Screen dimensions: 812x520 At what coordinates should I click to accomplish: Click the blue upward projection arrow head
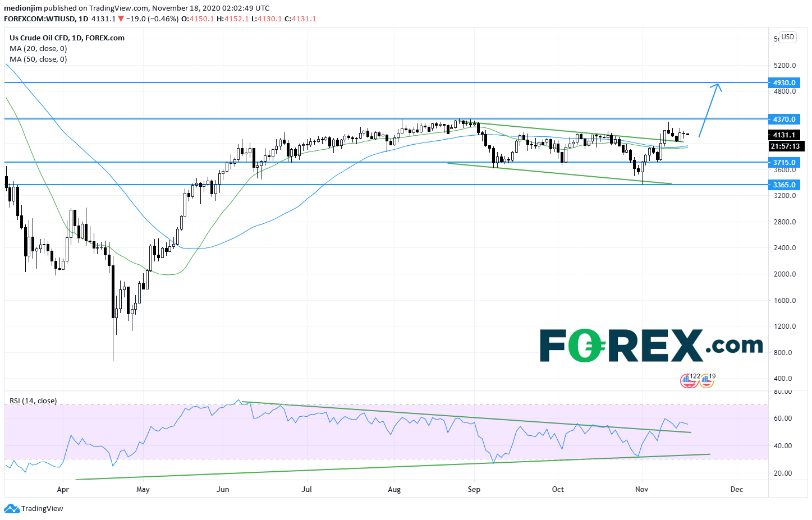click(x=717, y=86)
